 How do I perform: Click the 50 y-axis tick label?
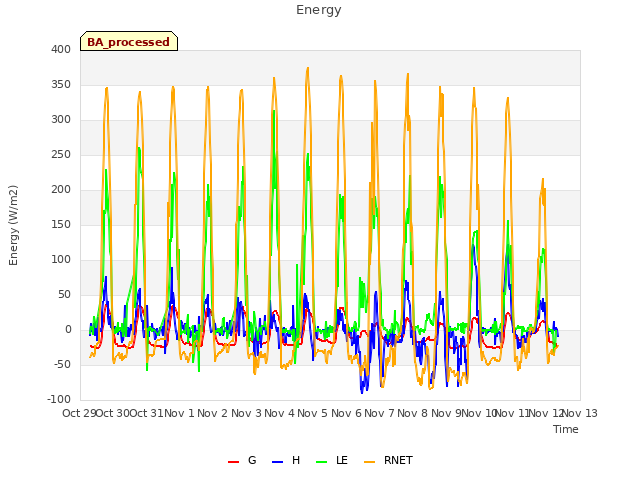(64, 294)
